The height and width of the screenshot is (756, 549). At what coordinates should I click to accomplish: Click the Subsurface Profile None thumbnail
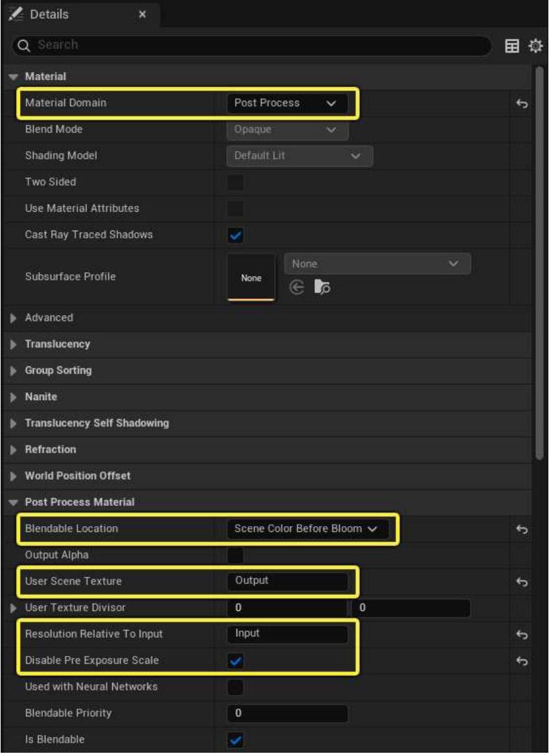pos(251,277)
